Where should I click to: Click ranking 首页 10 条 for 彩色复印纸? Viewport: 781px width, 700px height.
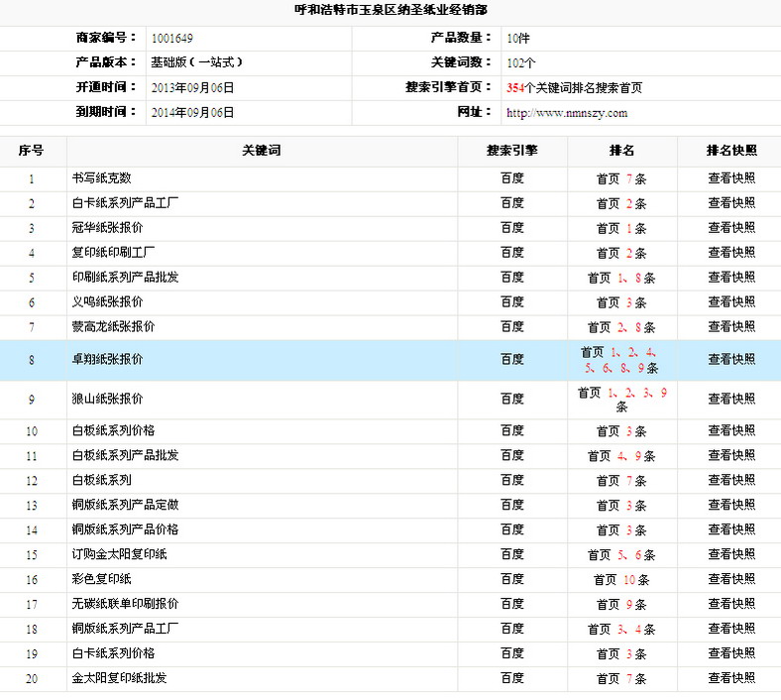tap(621, 579)
